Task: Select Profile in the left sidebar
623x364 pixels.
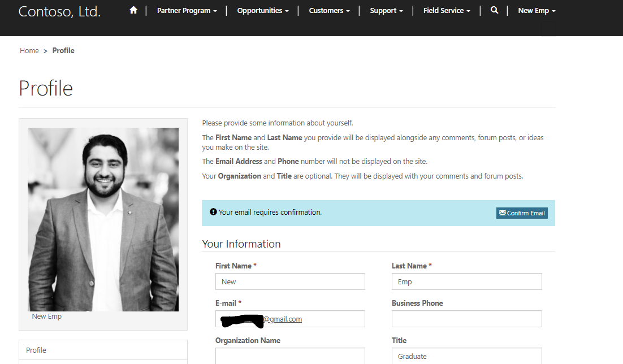Action: click(x=36, y=350)
